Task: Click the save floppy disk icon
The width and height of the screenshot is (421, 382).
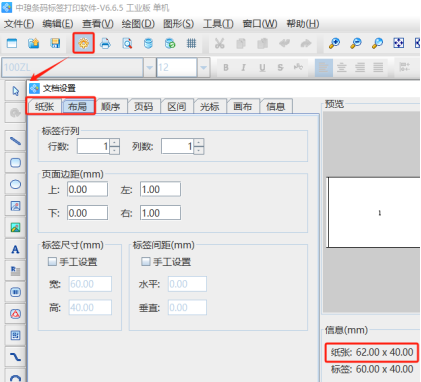Action: point(55,43)
